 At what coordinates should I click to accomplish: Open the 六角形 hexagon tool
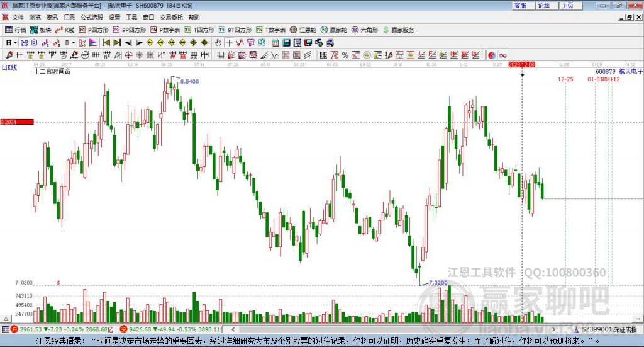(365, 30)
